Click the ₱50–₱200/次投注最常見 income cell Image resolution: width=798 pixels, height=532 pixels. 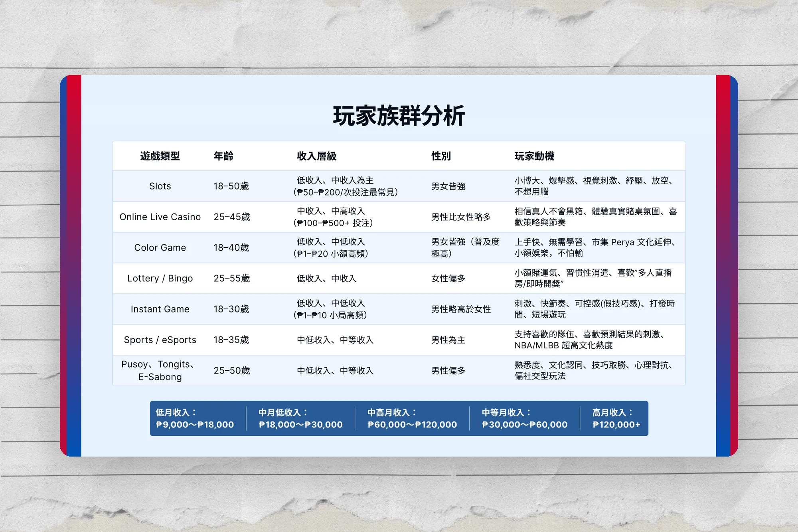(346, 186)
